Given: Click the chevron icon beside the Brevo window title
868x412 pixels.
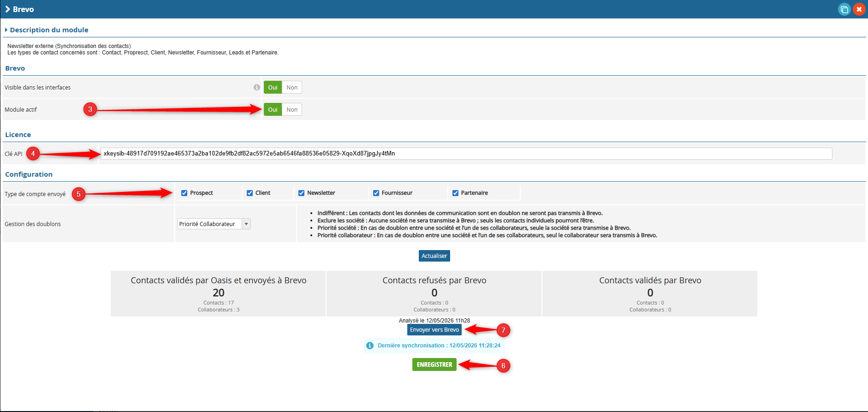Looking at the screenshot, I should pos(7,9).
